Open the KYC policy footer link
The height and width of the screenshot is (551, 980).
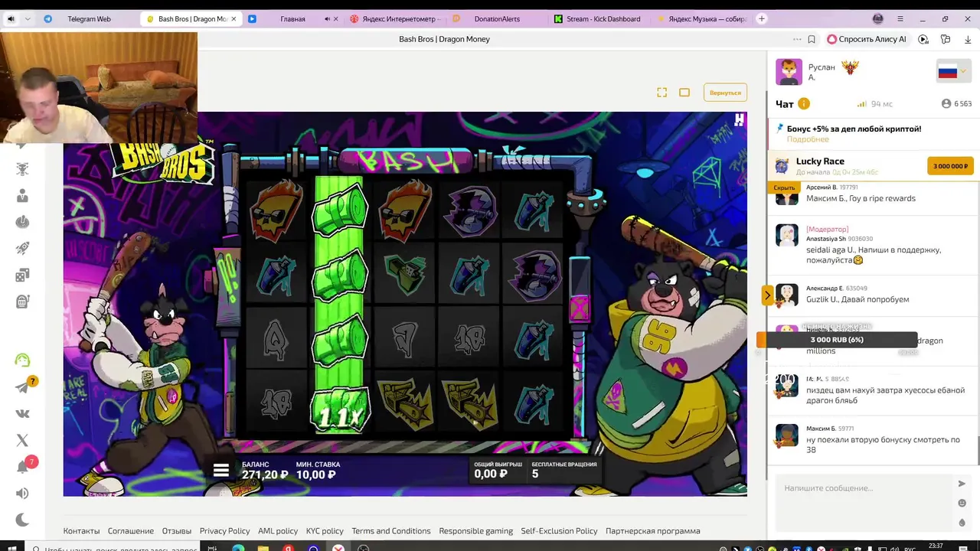click(325, 531)
